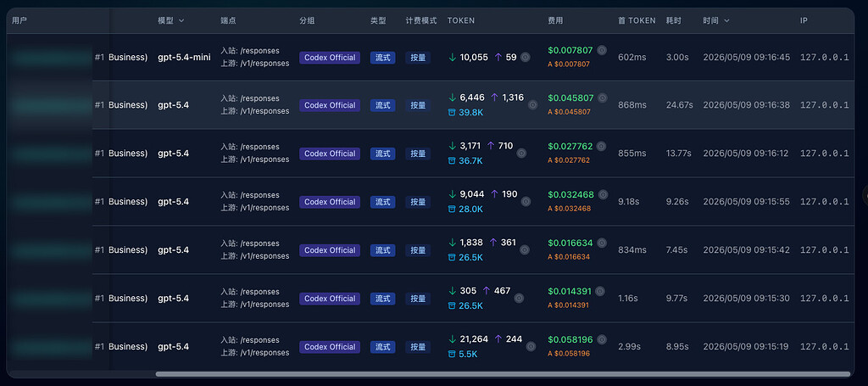Click 流式 badge in 09:15:55 row
The height and width of the screenshot is (386, 868).
coord(383,202)
